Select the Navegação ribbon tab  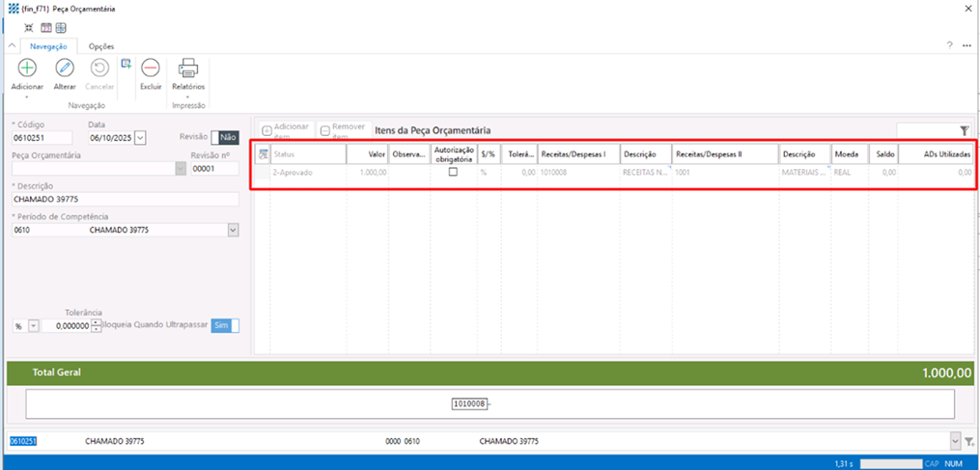click(x=48, y=45)
